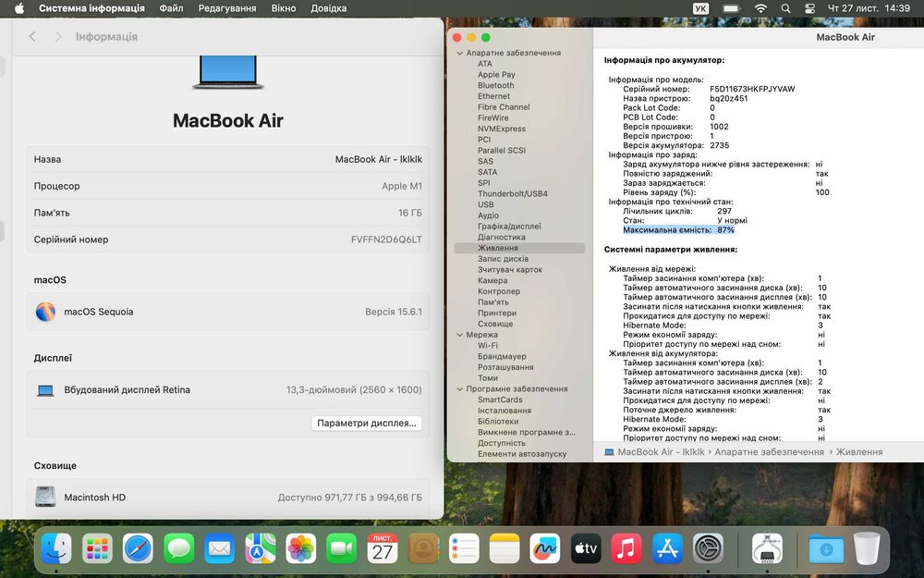Screen dimensions: 924x578
Task: Open Mail app in the Dock
Action: click(219, 548)
